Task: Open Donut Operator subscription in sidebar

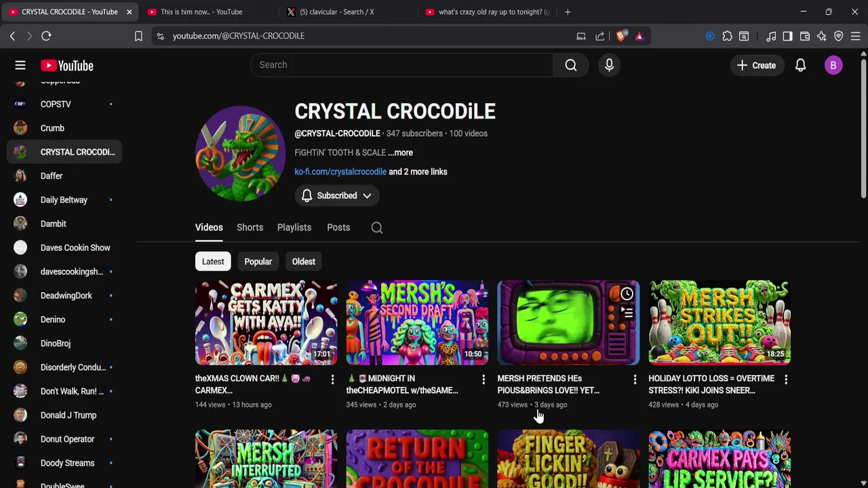Action: click(x=64, y=439)
